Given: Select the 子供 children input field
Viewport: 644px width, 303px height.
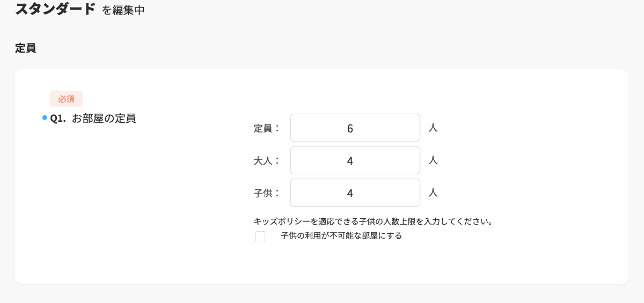Looking at the screenshot, I should 355,193.
